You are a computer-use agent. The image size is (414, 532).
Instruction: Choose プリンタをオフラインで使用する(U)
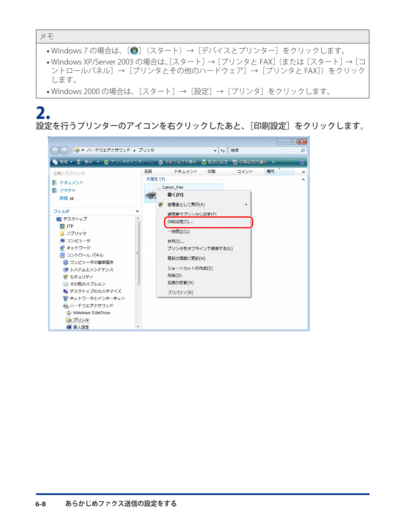(208, 248)
